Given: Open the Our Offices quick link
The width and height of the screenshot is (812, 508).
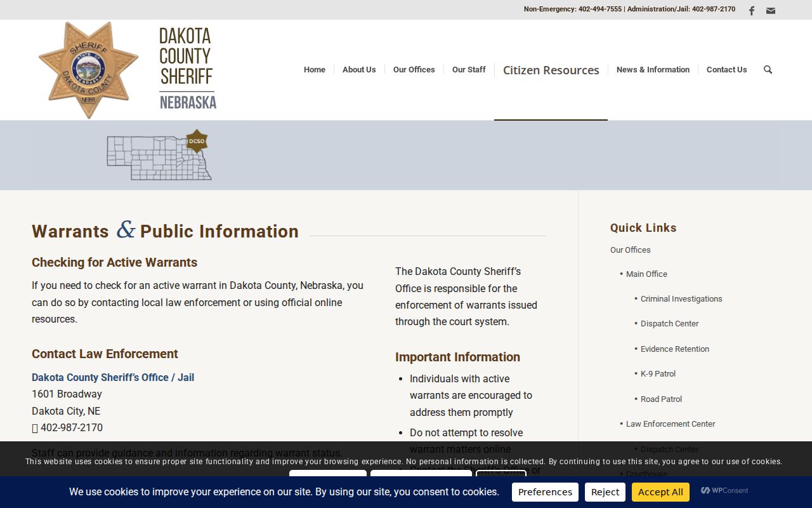Looking at the screenshot, I should coord(630,250).
